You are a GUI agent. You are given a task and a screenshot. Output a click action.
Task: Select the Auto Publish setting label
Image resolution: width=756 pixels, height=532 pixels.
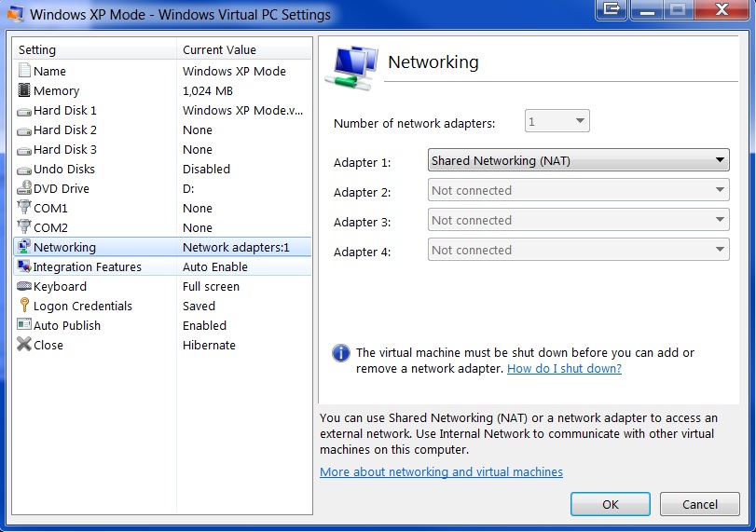(67, 326)
